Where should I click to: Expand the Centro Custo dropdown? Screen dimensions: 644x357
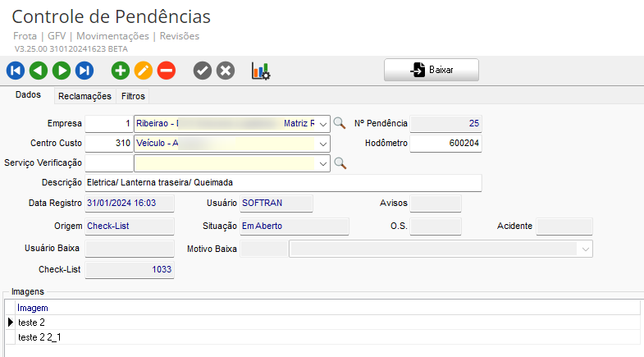(323, 144)
